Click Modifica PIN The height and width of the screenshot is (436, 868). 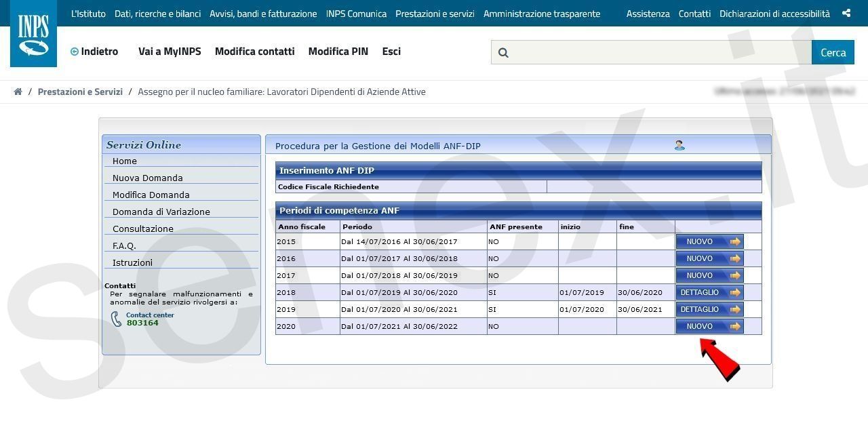[338, 52]
